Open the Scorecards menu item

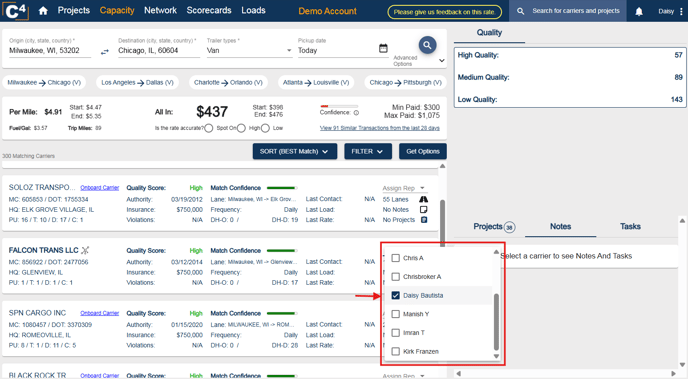coord(209,10)
